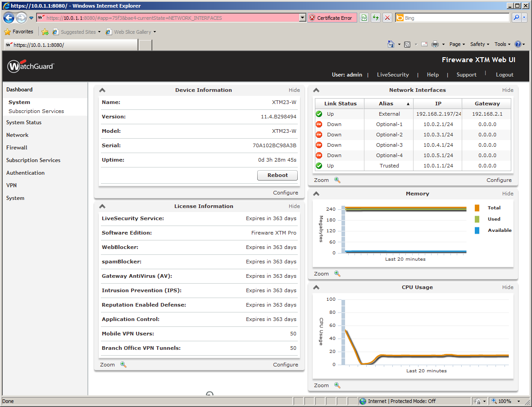
Task: Open the status bar 100% zoom dropdown
Action: [x=519, y=401]
